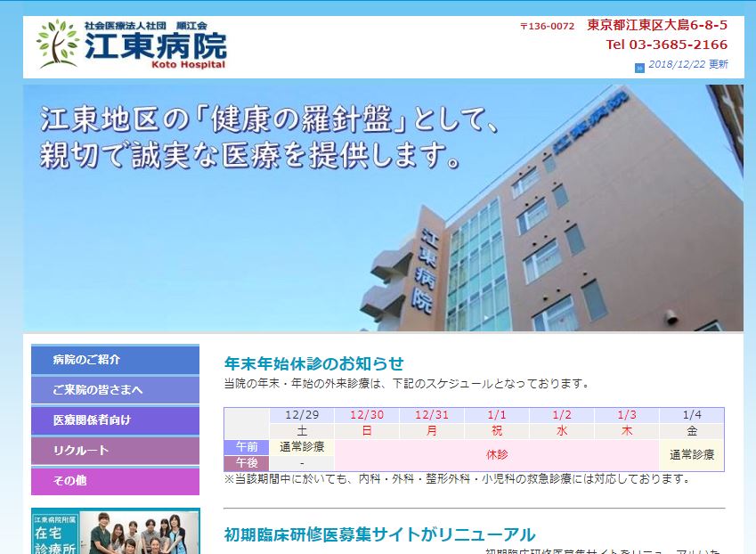
Task: Click the Koto Hospital tree logo
Action: pyautogui.click(x=59, y=45)
